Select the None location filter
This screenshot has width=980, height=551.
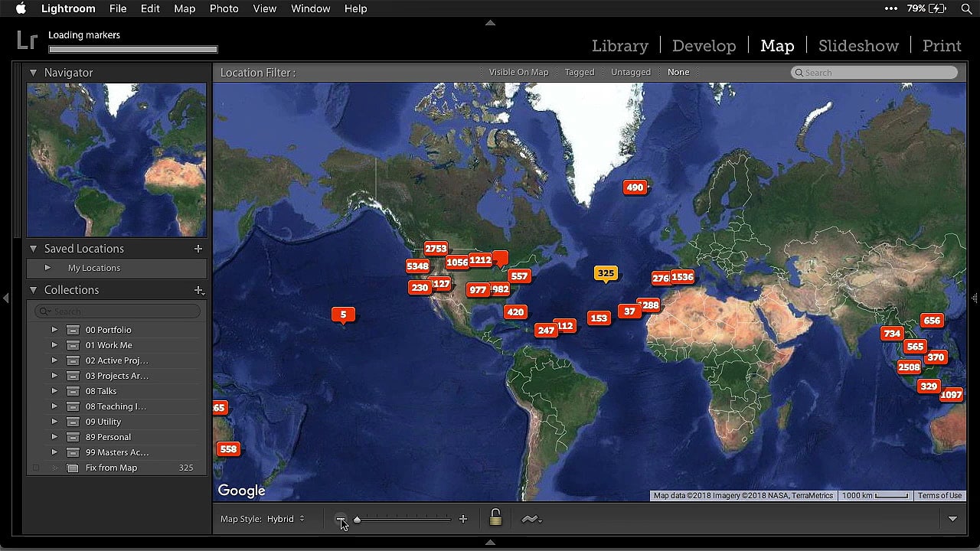[678, 72]
